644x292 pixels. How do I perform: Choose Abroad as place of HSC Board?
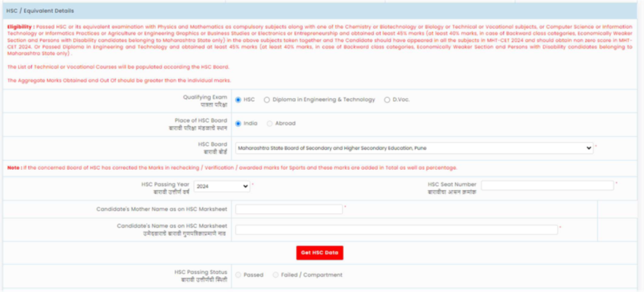(x=269, y=123)
